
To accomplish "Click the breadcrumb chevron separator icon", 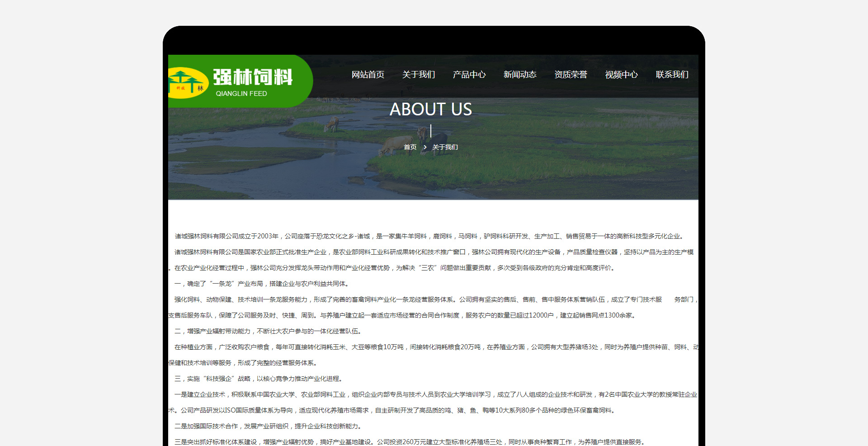I will [x=425, y=147].
